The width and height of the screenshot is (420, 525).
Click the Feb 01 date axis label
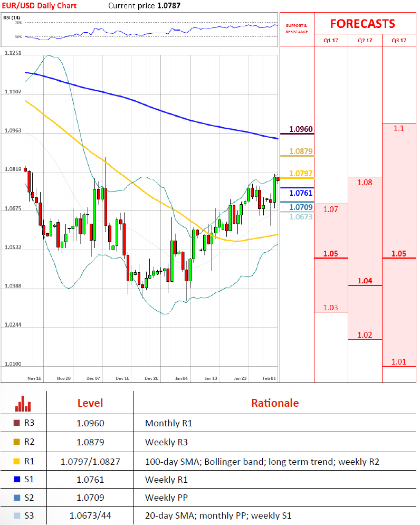[x=269, y=378]
